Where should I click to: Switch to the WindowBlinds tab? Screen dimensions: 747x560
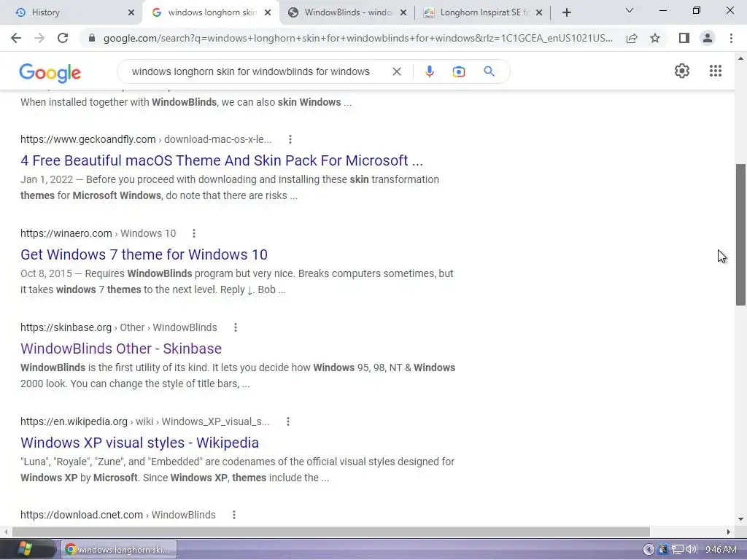point(347,12)
